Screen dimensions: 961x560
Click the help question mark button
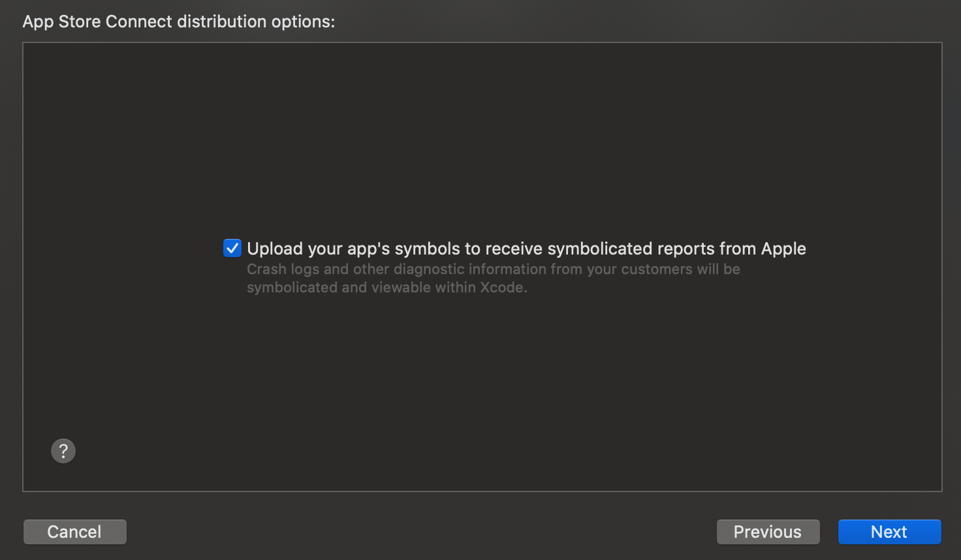tap(63, 451)
